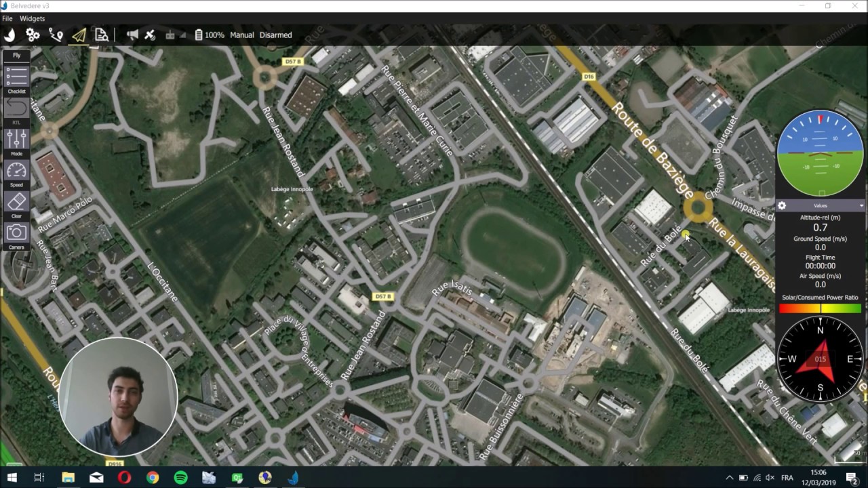Open the Speed gauge tool

pos(17,173)
